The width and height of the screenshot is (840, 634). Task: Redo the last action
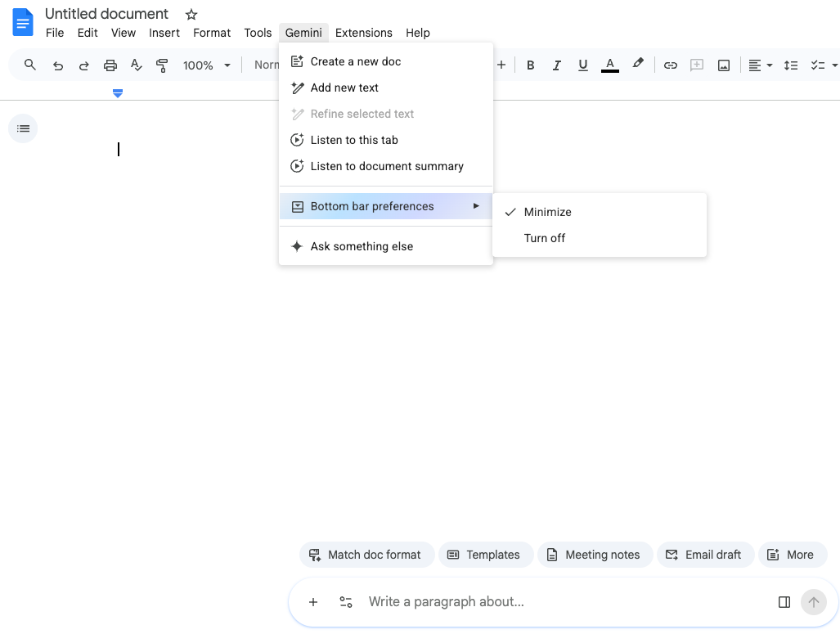pyautogui.click(x=83, y=65)
